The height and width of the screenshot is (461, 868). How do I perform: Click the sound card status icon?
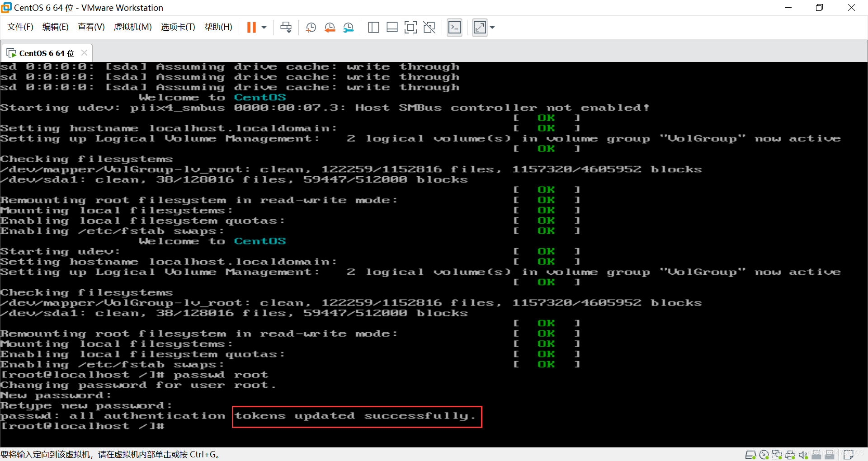pyautogui.click(x=803, y=455)
